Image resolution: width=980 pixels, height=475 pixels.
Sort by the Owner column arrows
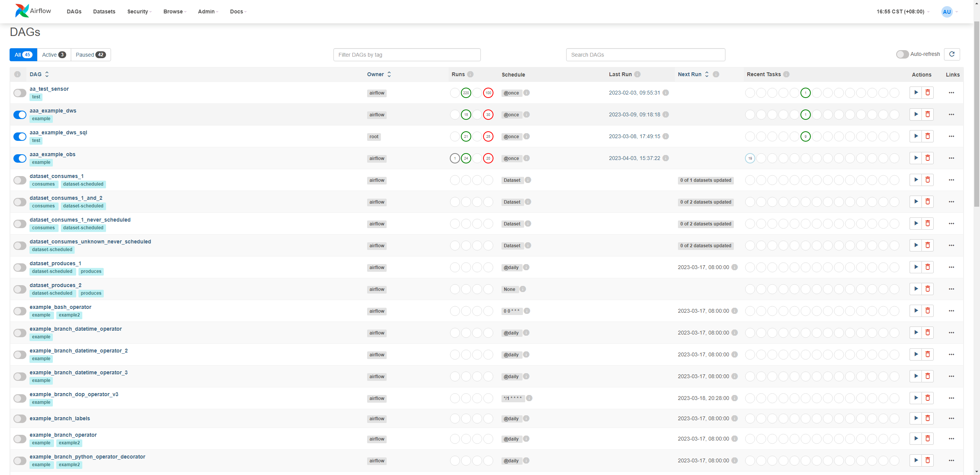[389, 74]
